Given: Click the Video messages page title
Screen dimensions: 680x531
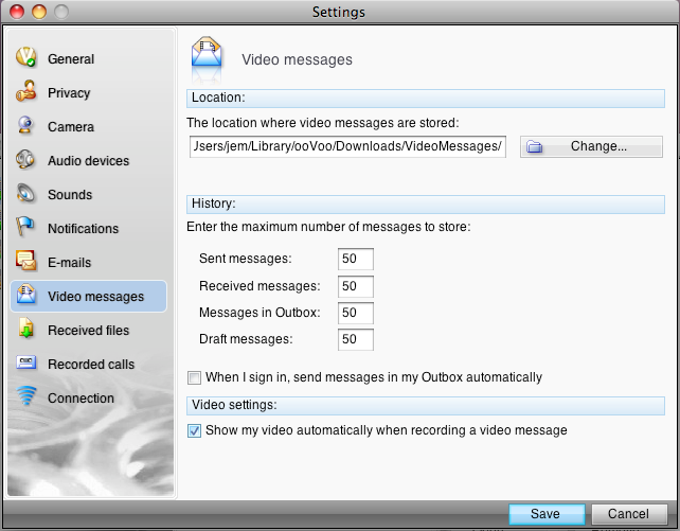Looking at the screenshot, I should tap(297, 59).
